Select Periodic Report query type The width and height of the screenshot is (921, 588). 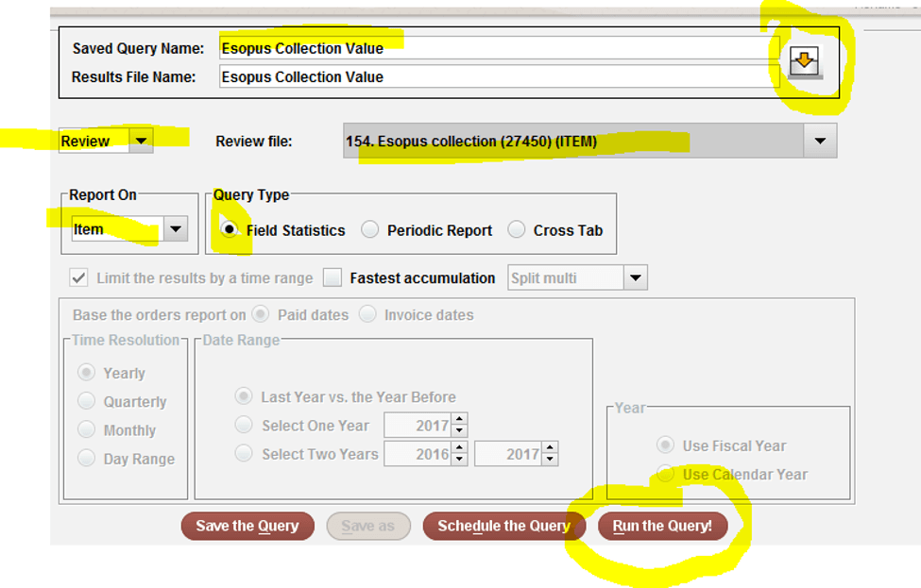click(369, 229)
